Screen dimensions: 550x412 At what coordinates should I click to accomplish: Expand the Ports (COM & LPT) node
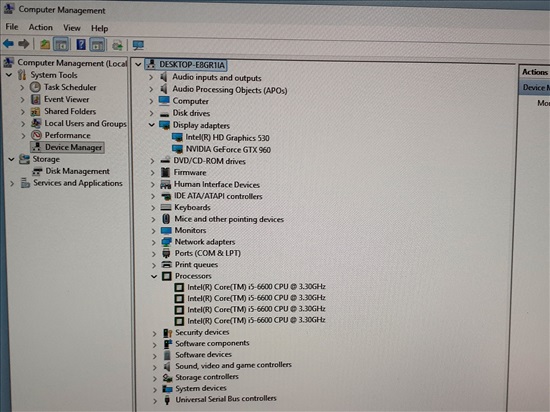(154, 253)
